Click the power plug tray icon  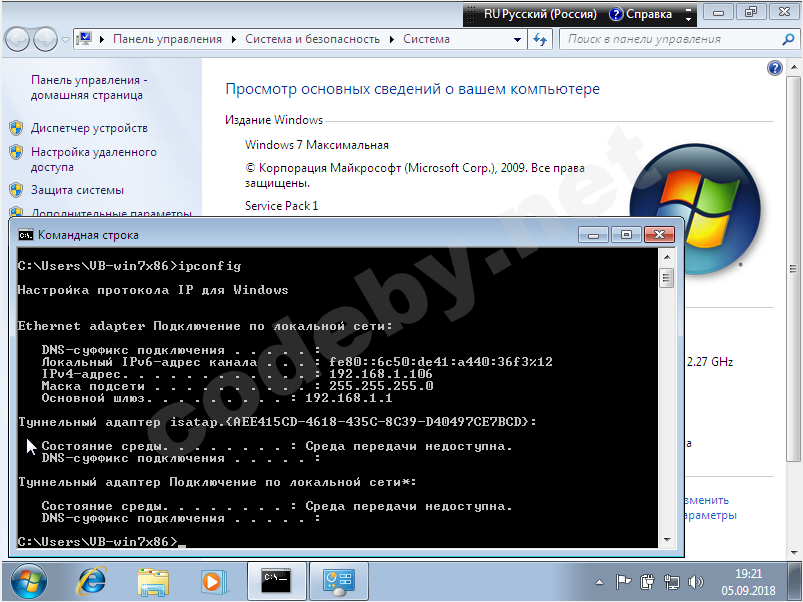(x=647, y=582)
